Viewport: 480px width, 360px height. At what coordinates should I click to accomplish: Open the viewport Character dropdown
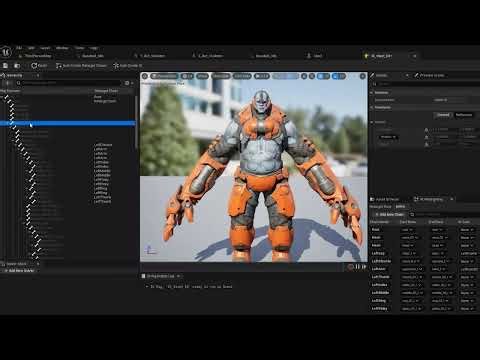[x=221, y=76]
